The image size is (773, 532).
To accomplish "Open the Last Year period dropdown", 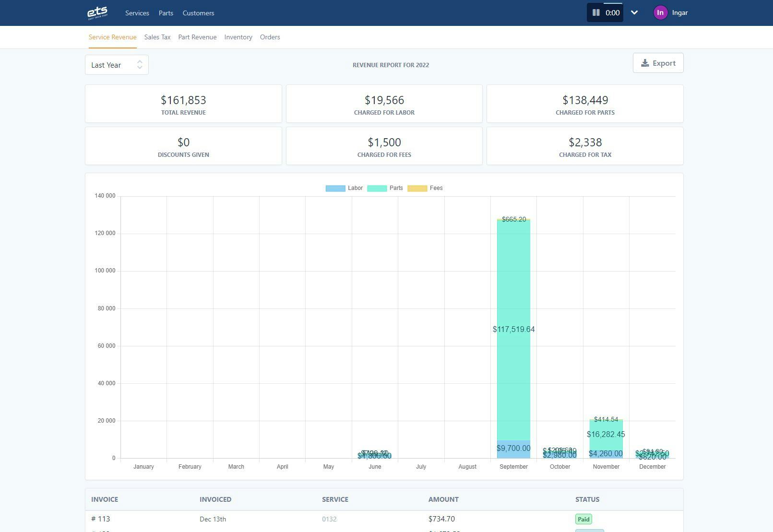I will point(117,65).
